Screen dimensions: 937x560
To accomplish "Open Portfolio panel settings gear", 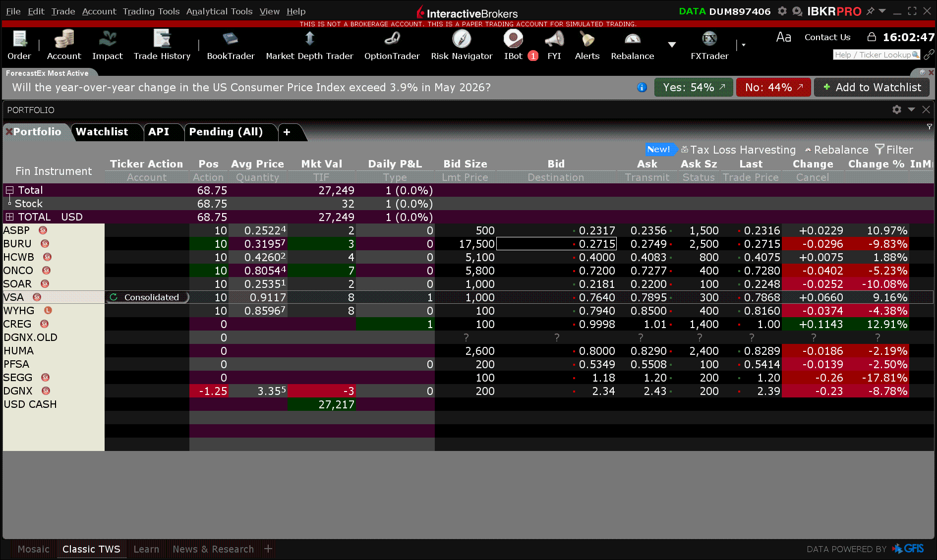I will pyautogui.click(x=896, y=110).
